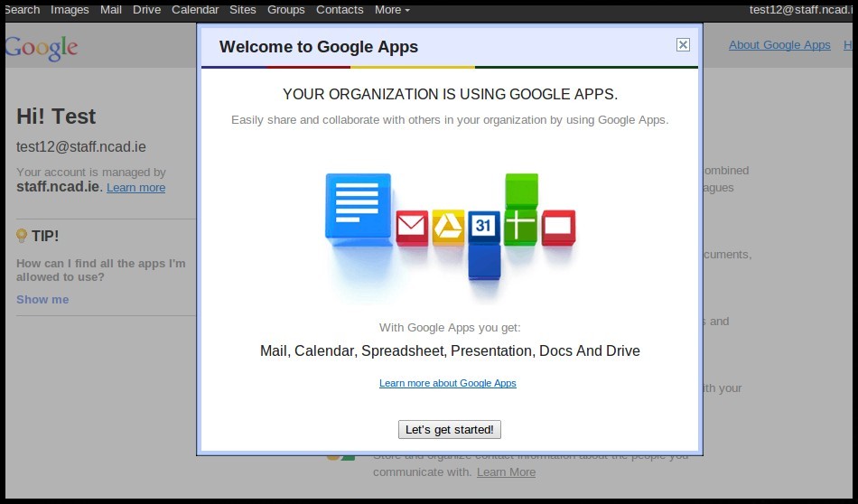The width and height of the screenshot is (858, 504).
Task: Expand the More dropdown in top bar
Action: pos(392,10)
